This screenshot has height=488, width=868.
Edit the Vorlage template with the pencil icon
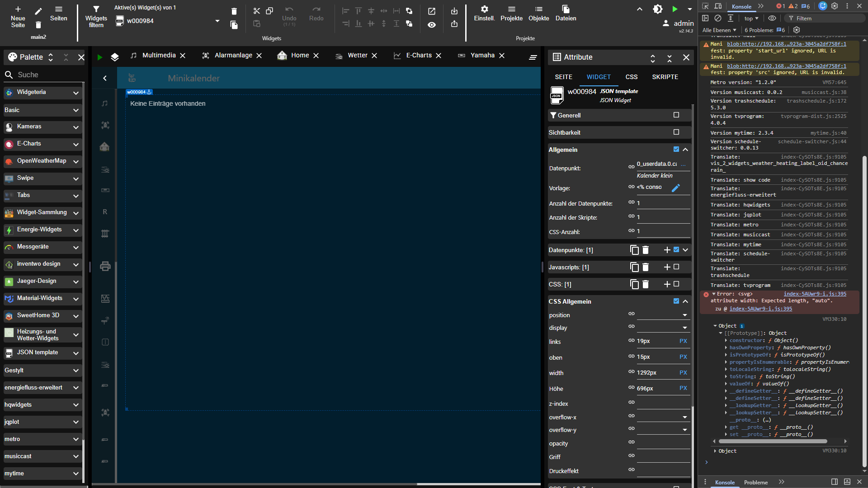click(x=676, y=188)
